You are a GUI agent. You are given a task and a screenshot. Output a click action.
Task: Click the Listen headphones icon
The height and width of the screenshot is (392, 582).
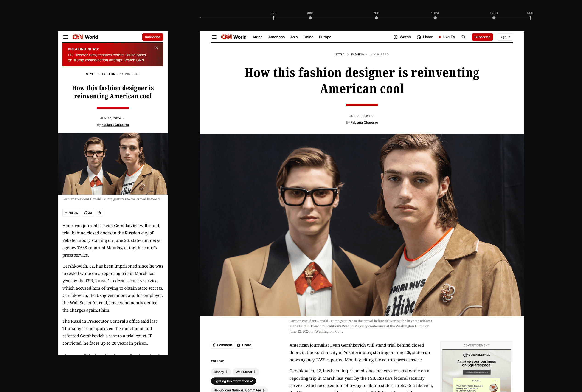(419, 37)
